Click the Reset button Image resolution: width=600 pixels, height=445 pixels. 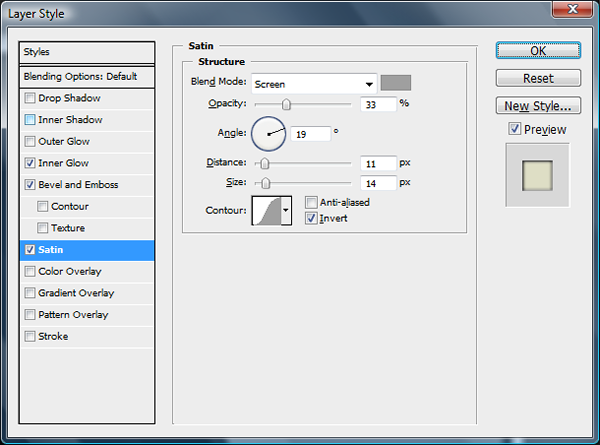pyautogui.click(x=538, y=78)
